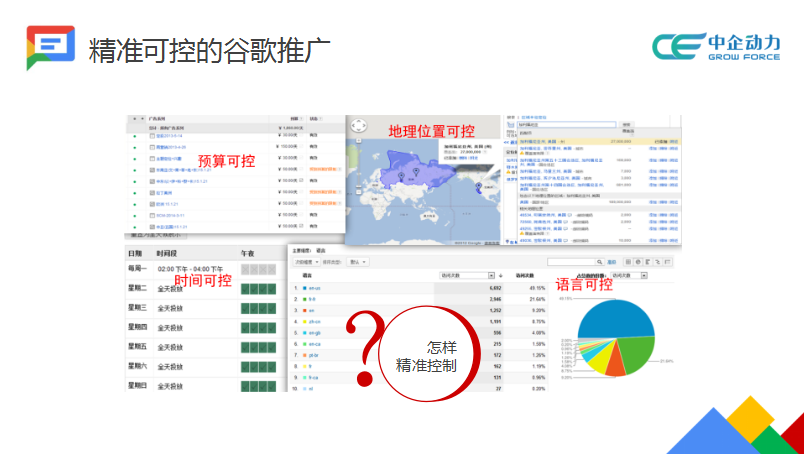Click the advanced link beside report search
Image resolution: width=804 pixels, height=454 pixels.
point(611,262)
